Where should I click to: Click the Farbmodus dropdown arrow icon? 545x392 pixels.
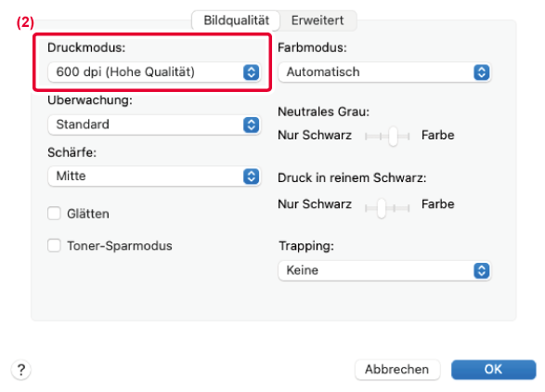[481, 72]
